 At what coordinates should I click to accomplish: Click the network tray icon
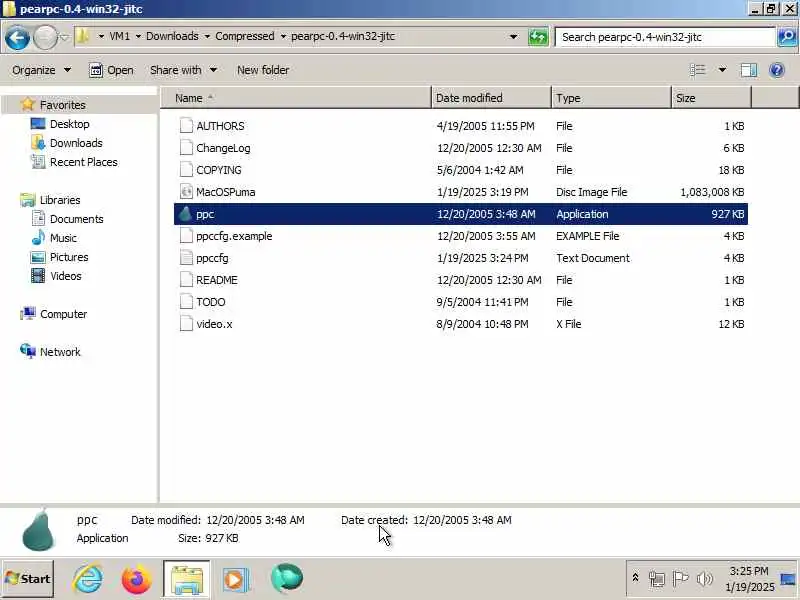657,579
